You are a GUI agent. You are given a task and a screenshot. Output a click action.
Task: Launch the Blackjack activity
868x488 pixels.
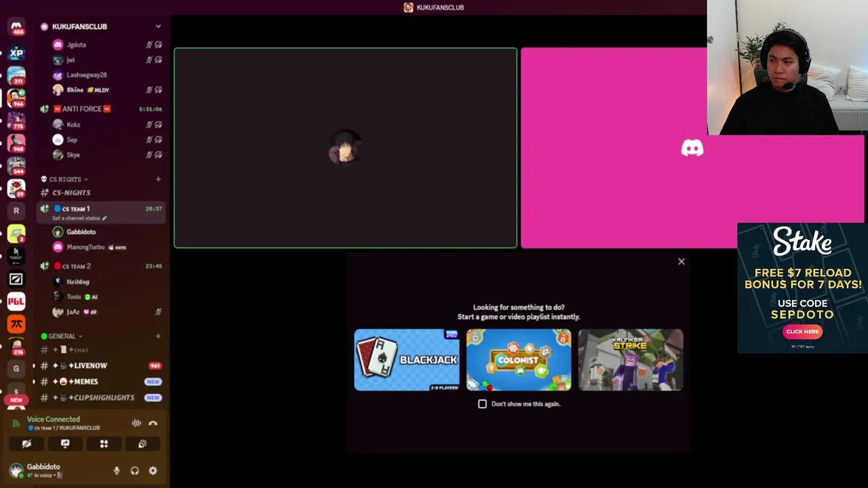click(x=407, y=360)
